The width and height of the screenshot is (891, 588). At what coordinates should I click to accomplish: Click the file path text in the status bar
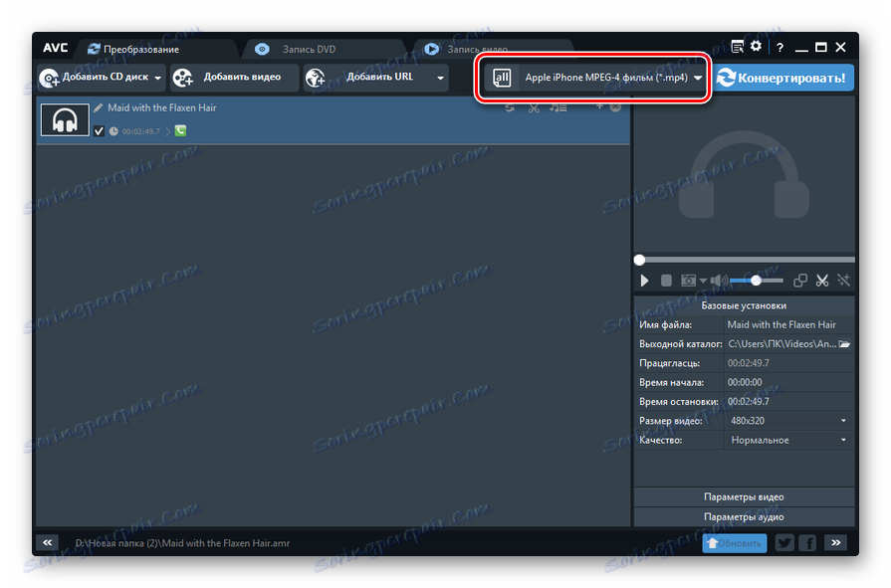(x=182, y=543)
